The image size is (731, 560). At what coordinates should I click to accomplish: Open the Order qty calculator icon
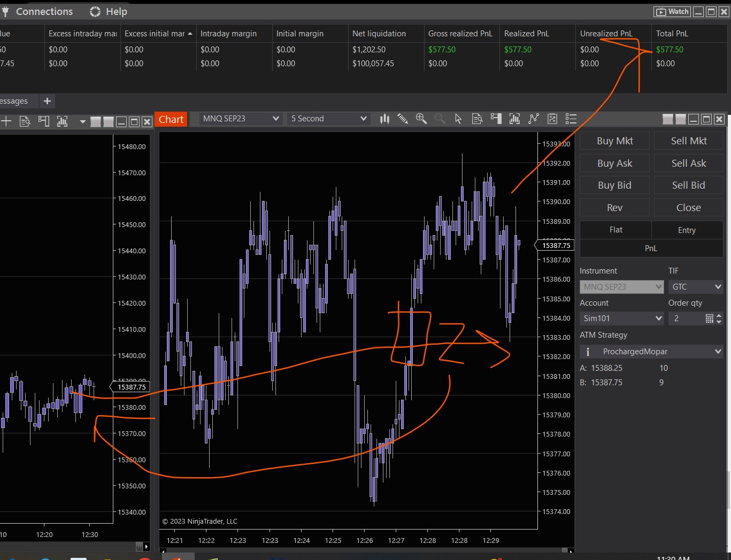pos(709,318)
